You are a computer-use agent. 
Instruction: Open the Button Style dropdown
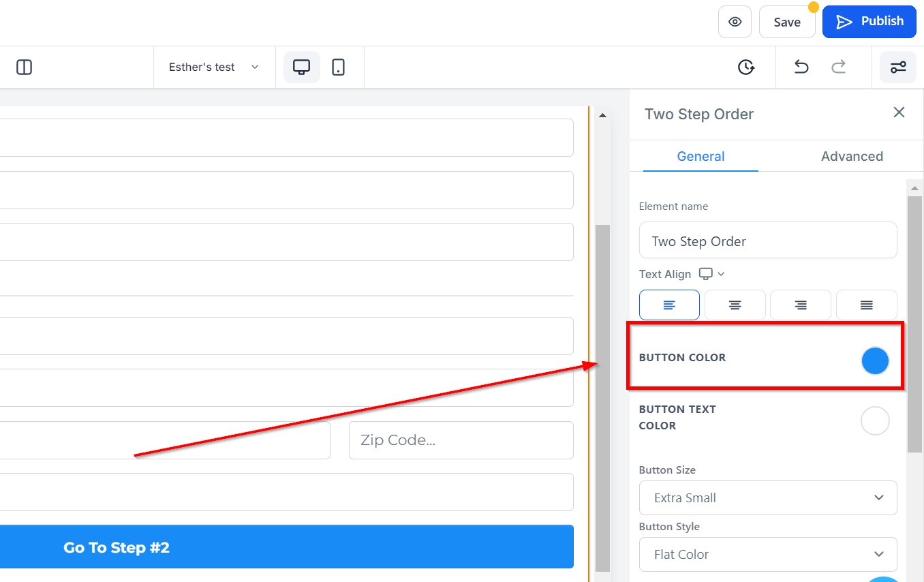[x=768, y=554]
